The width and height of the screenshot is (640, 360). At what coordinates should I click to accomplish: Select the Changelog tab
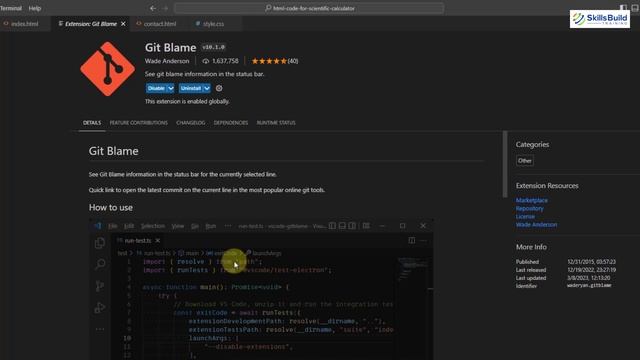point(191,123)
